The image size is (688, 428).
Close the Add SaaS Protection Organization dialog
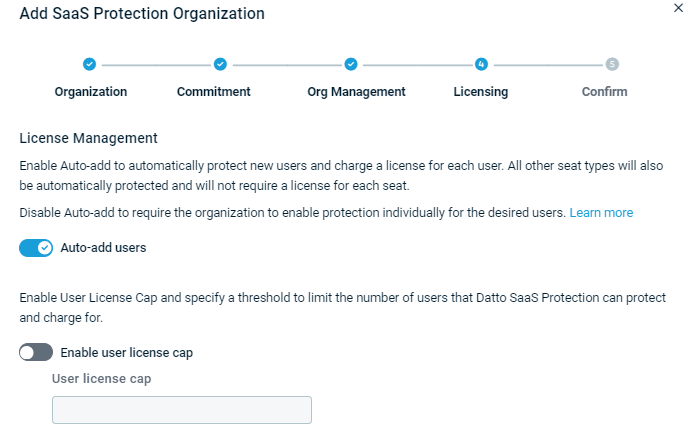pyautogui.click(x=678, y=7)
